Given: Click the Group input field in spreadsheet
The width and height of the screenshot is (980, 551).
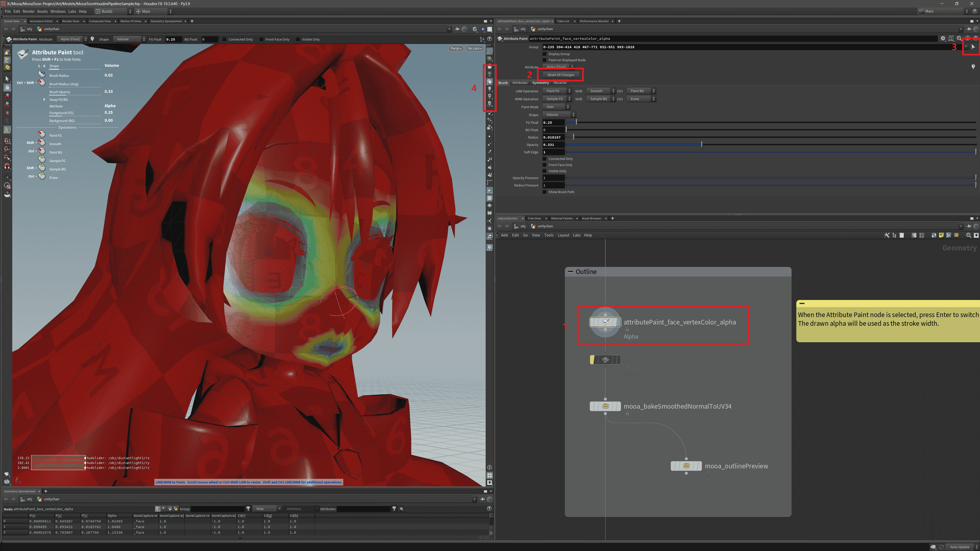Looking at the screenshot, I should coord(217,509).
